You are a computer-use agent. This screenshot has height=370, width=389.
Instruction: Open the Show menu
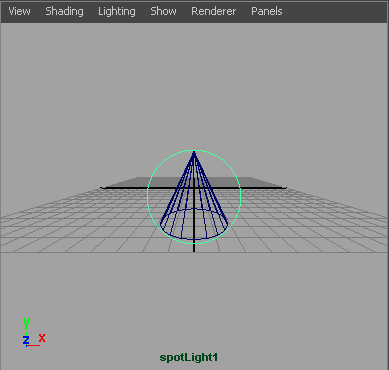163,11
